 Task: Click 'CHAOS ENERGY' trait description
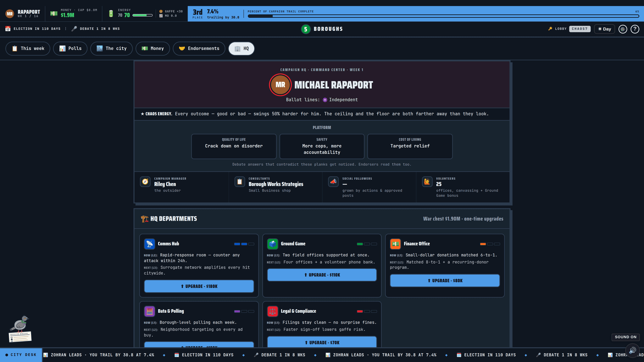click(315, 114)
